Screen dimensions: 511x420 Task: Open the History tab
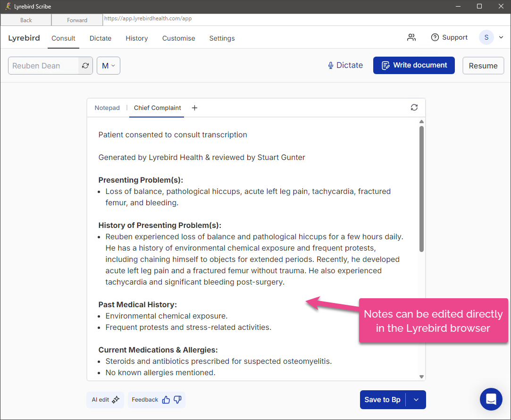click(136, 38)
